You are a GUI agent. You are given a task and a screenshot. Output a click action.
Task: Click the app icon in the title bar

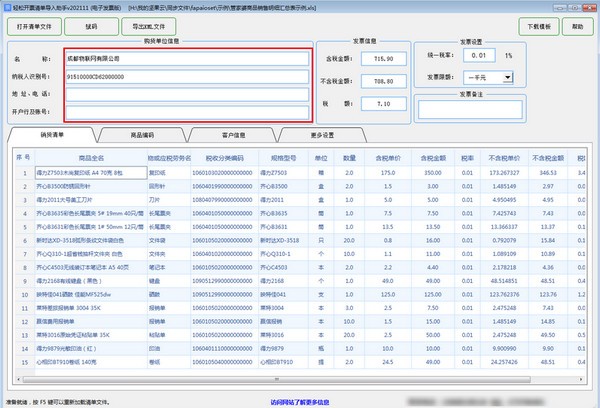pyautogui.click(x=8, y=6)
